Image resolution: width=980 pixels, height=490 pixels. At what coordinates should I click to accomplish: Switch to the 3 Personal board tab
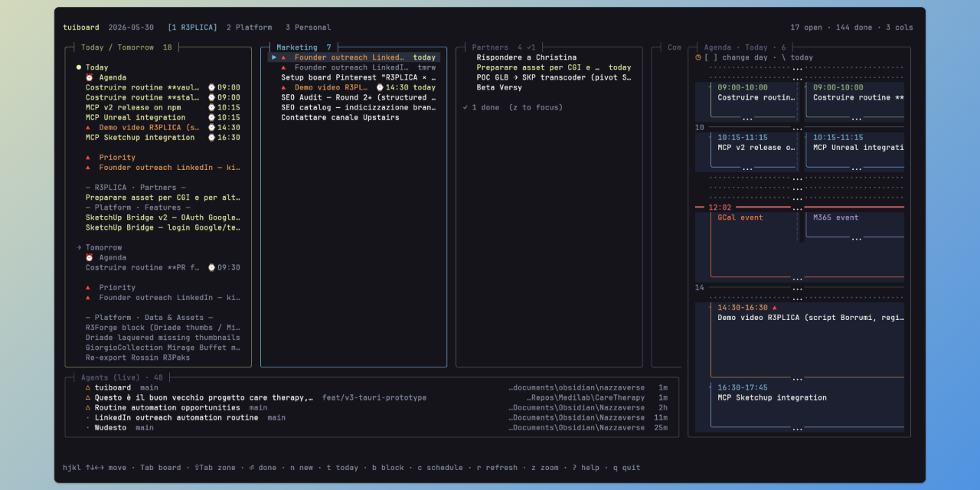(x=308, y=28)
